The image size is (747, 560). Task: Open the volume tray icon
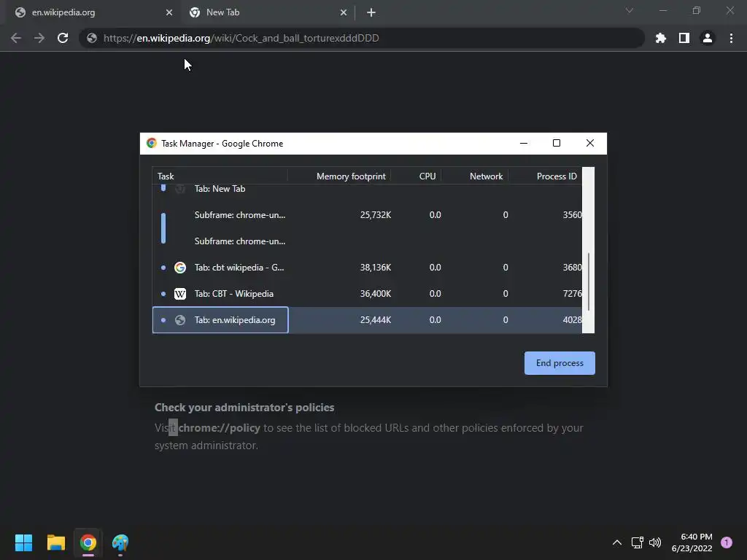[655, 542]
